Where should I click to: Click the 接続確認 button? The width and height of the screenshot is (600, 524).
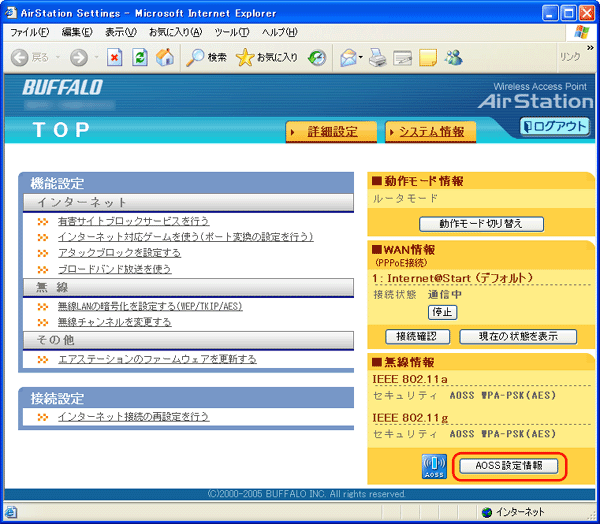coord(417,336)
